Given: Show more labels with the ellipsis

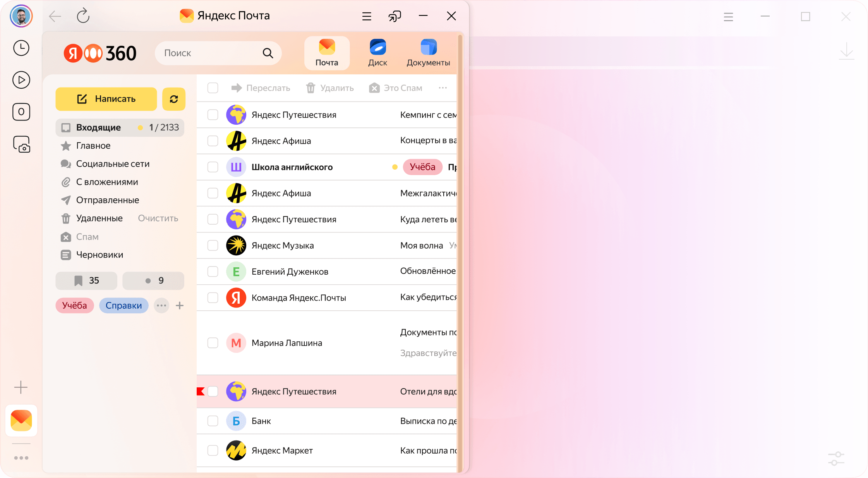Looking at the screenshot, I should coord(161,306).
